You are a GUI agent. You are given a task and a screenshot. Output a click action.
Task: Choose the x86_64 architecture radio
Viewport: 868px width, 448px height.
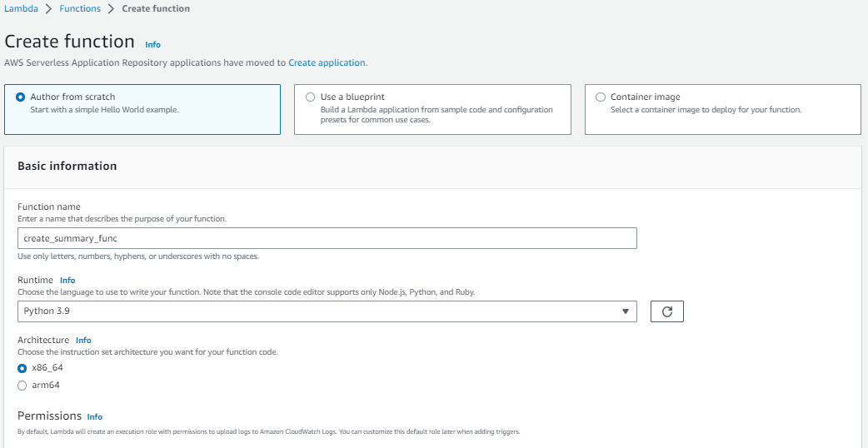click(x=22, y=368)
